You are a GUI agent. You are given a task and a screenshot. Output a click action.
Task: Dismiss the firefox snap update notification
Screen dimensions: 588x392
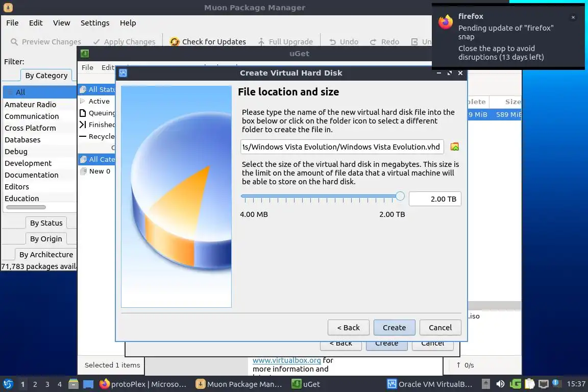click(x=573, y=17)
